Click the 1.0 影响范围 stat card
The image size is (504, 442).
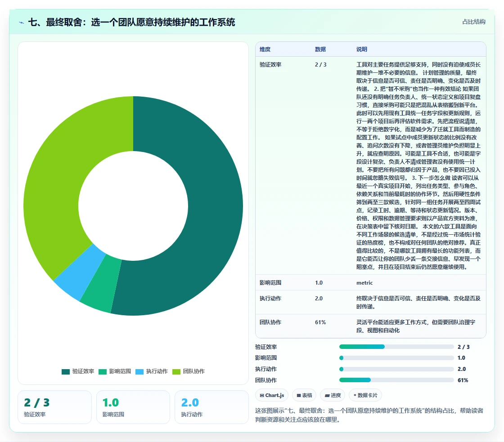point(133,407)
